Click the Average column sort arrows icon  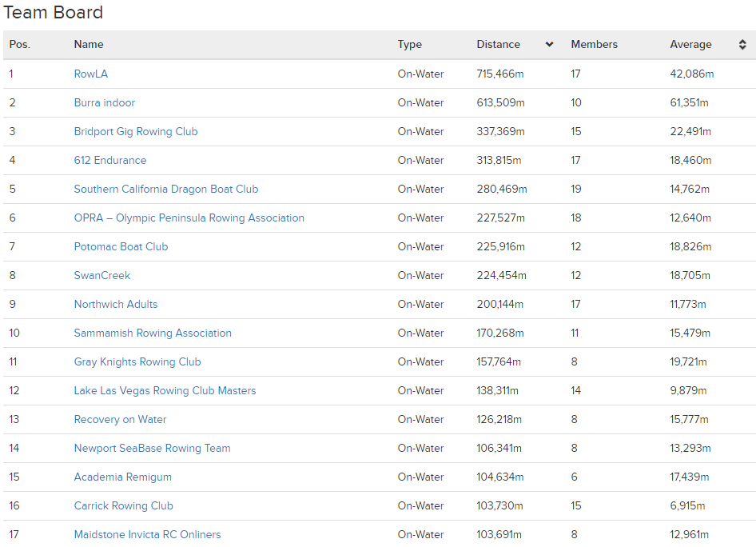(742, 45)
